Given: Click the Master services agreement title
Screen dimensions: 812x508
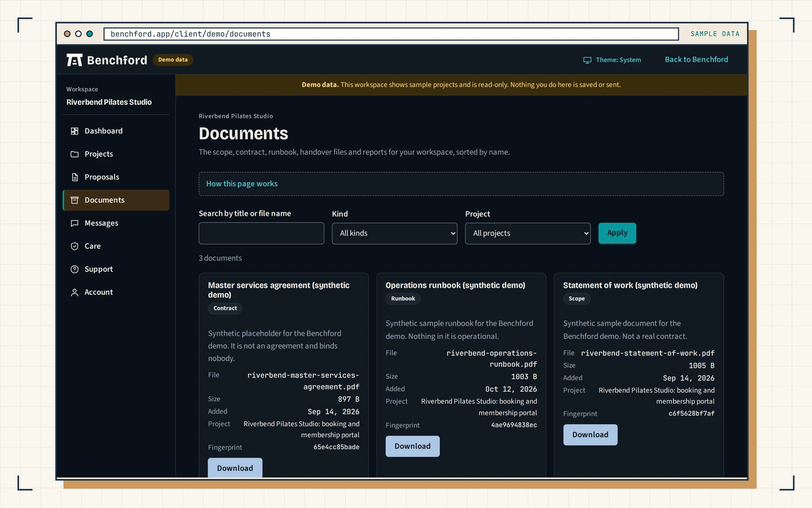Looking at the screenshot, I should pyautogui.click(x=279, y=290).
